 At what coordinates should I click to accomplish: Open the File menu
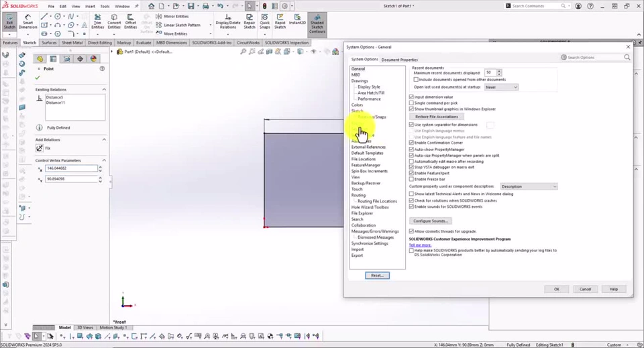(51, 6)
